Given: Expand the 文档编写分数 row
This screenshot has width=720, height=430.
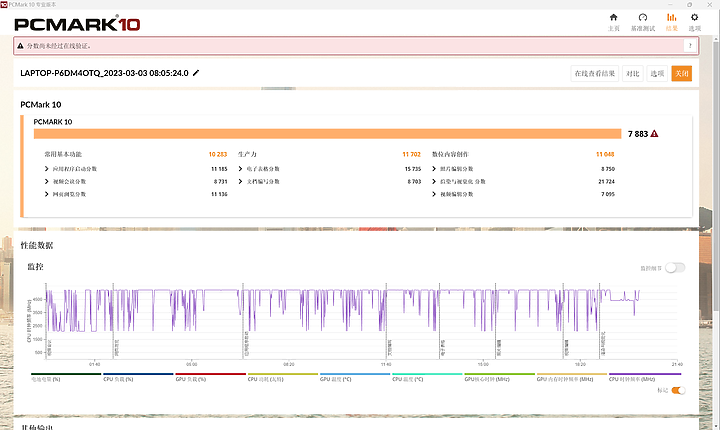Looking at the screenshot, I should 240,181.
